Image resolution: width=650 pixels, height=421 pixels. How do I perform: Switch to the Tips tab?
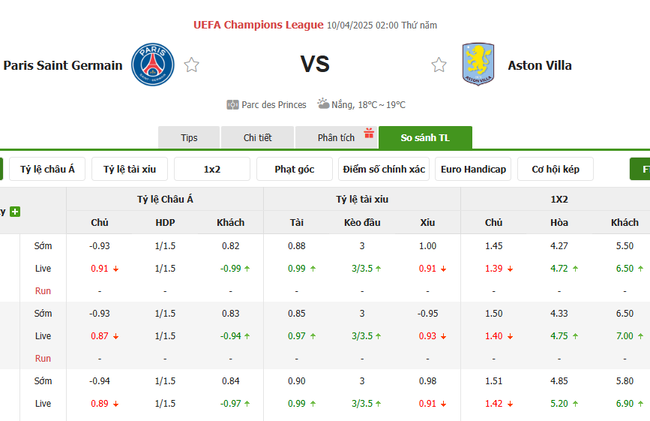(189, 138)
